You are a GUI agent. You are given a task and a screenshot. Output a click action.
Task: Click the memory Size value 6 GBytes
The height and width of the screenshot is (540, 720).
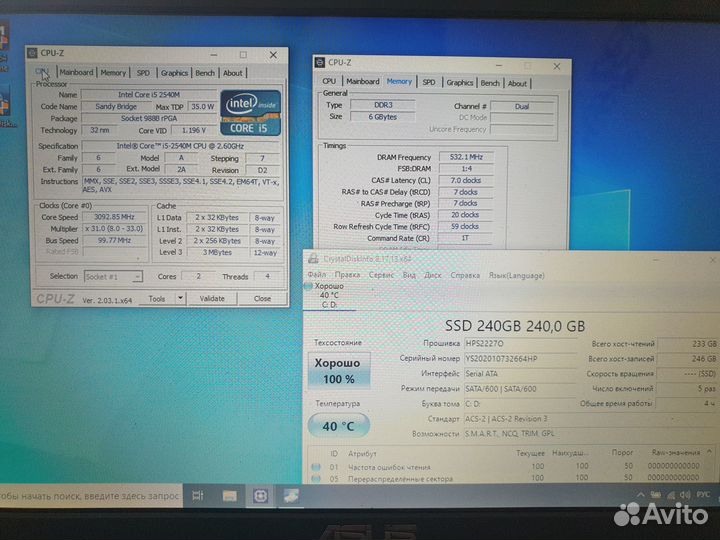point(382,117)
